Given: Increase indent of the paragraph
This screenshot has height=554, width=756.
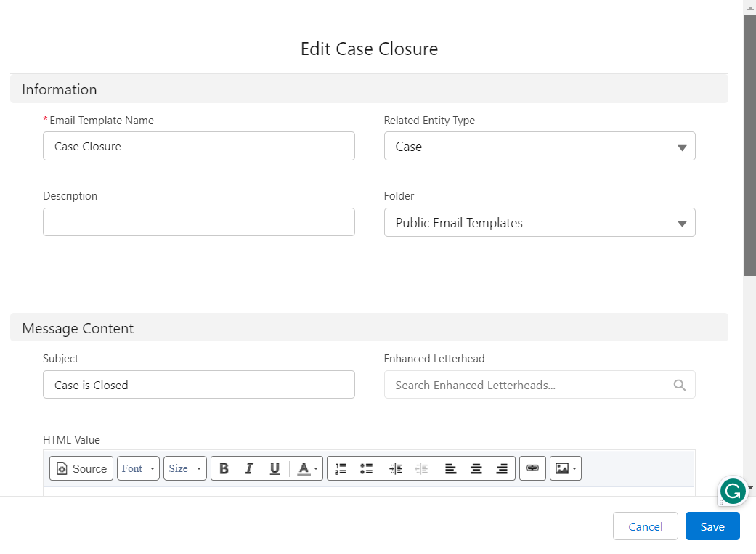Looking at the screenshot, I should (x=396, y=468).
